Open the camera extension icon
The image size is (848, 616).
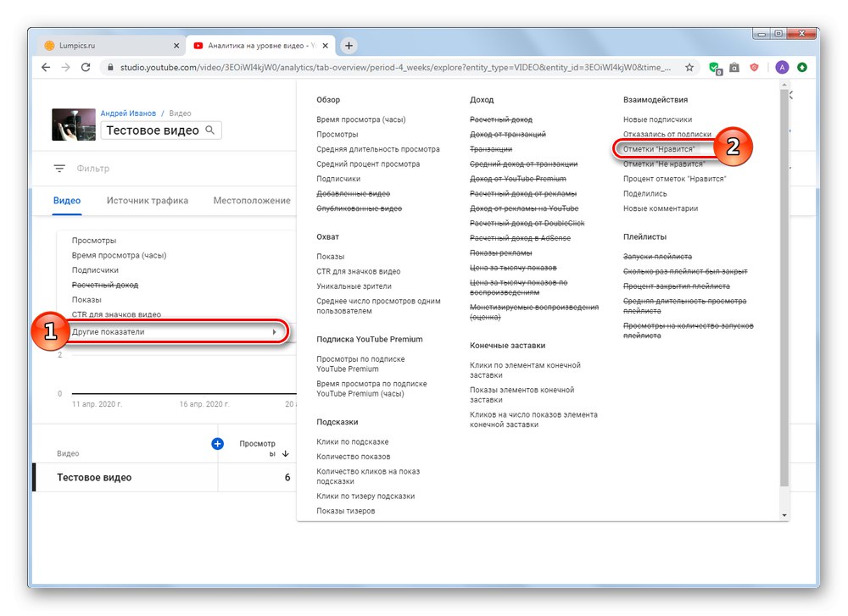point(734,68)
